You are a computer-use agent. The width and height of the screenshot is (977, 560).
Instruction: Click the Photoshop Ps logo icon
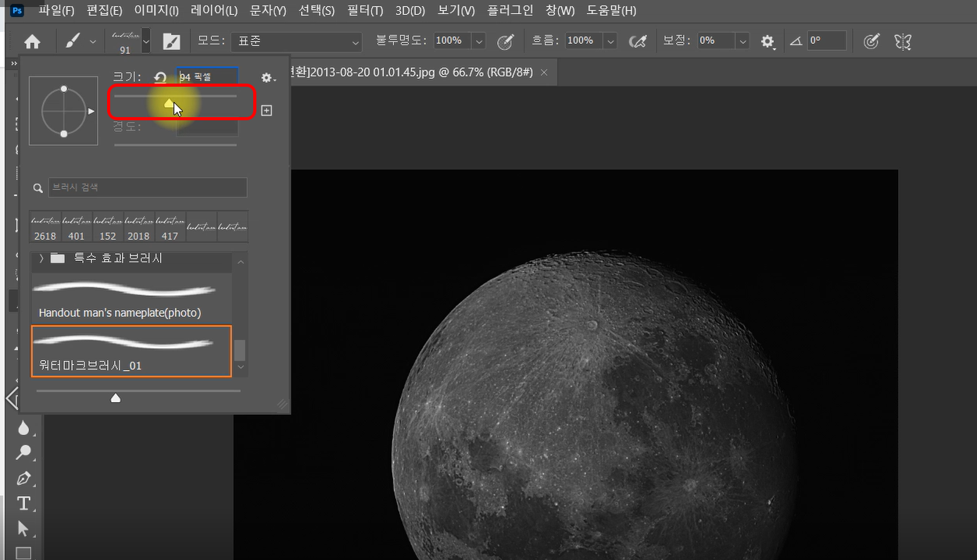click(x=16, y=10)
